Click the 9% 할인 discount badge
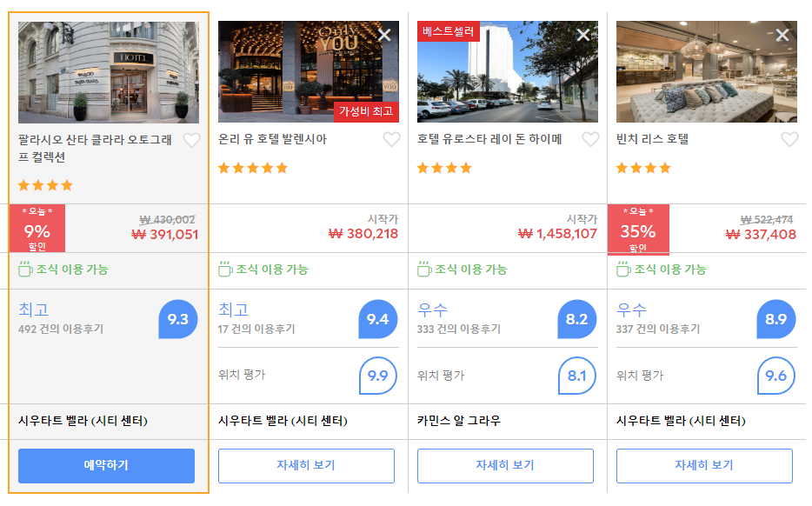The width and height of the screenshot is (812, 506). pos(37,229)
